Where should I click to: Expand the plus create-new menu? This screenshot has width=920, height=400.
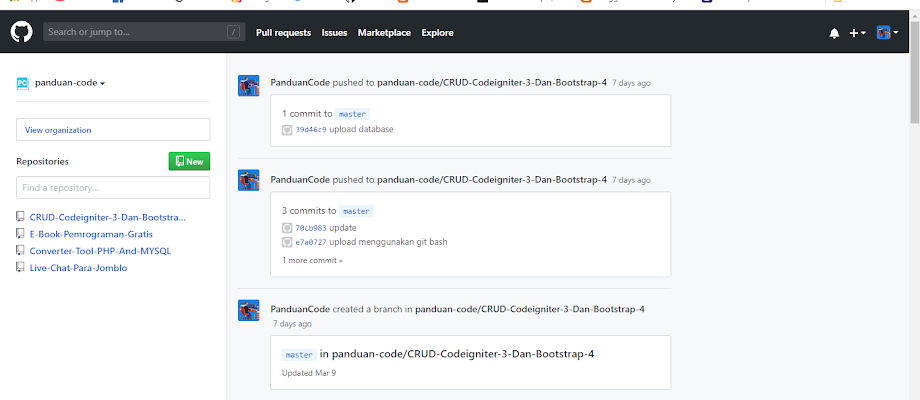click(x=857, y=33)
